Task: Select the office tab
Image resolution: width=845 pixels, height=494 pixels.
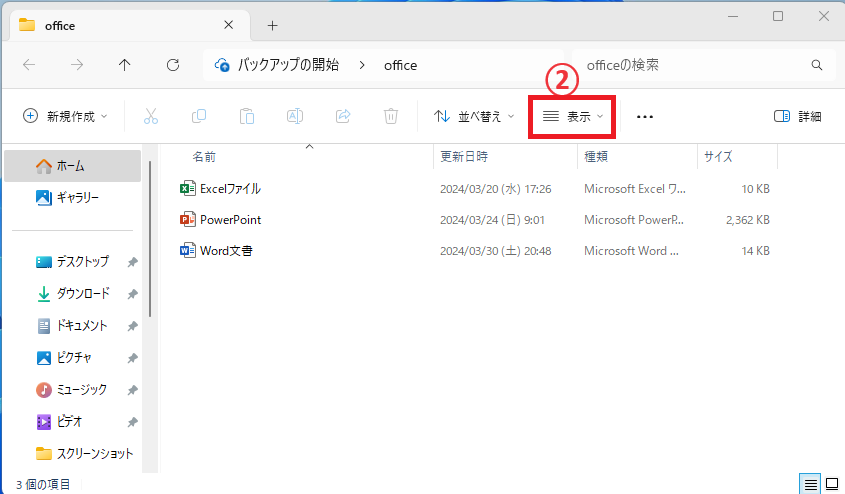Action: point(127,25)
